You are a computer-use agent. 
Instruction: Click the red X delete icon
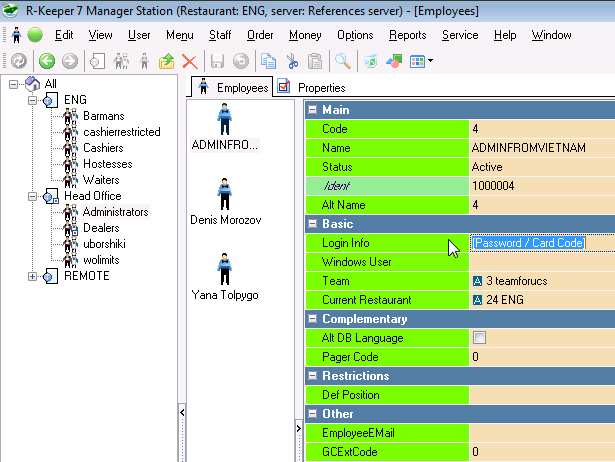(x=190, y=62)
